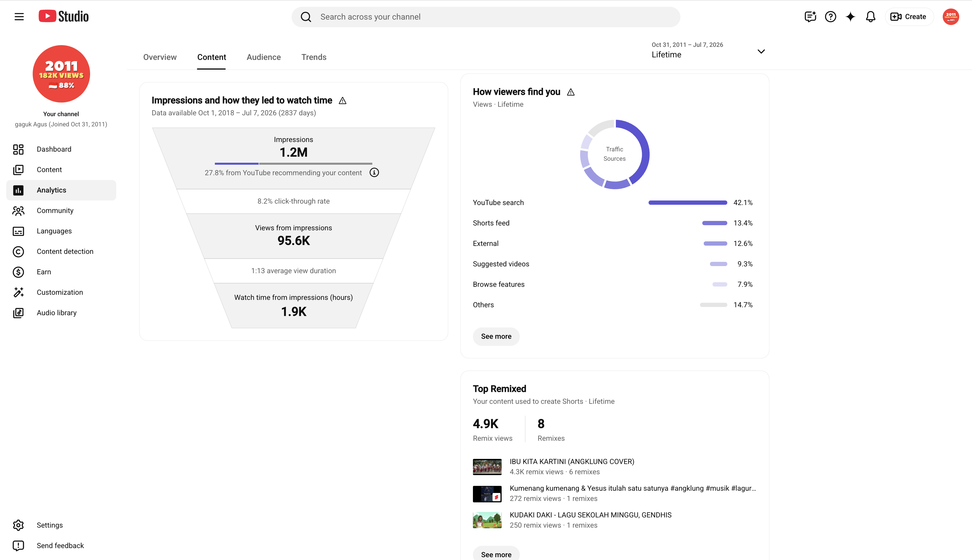Click the Others percentage bar
The height and width of the screenshot is (560, 972).
[713, 305]
